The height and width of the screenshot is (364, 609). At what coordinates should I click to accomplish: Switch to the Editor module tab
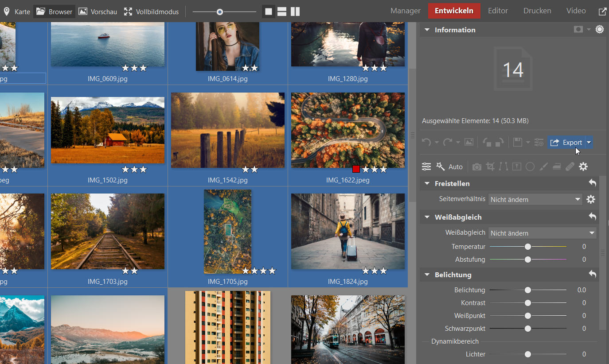[498, 11]
